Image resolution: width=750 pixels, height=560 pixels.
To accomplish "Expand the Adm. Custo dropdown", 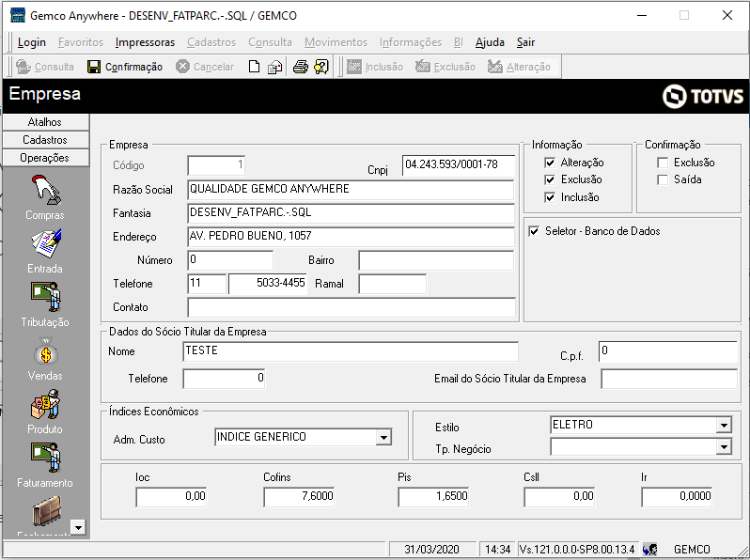I will point(383,437).
